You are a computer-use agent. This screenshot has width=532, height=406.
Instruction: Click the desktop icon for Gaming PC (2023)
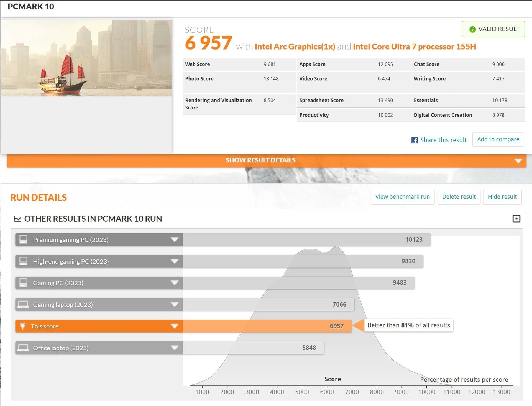pyautogui.click(x=23, y=283)
